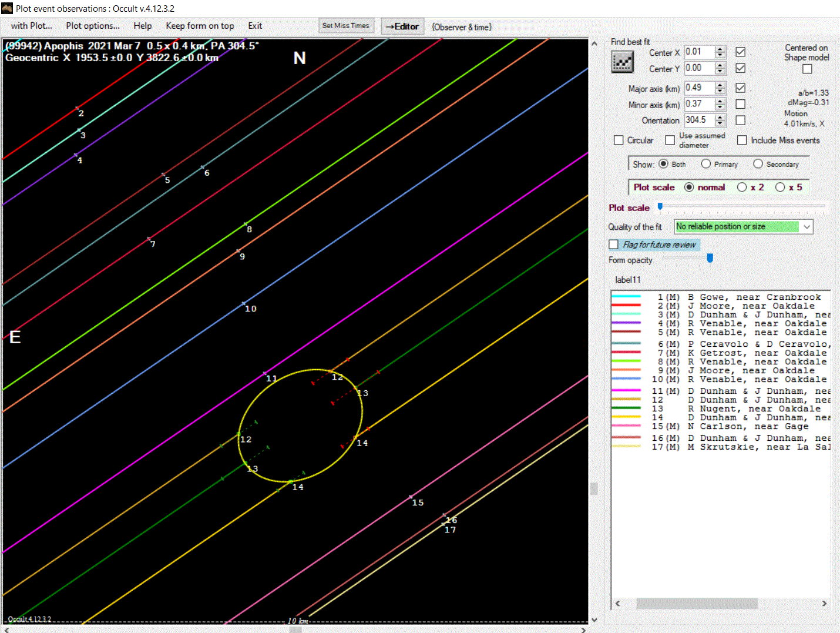Tick the Flag for future review checkbox
Image resolution: width=840 pixels, height=633 pixels.
[614, 245]
